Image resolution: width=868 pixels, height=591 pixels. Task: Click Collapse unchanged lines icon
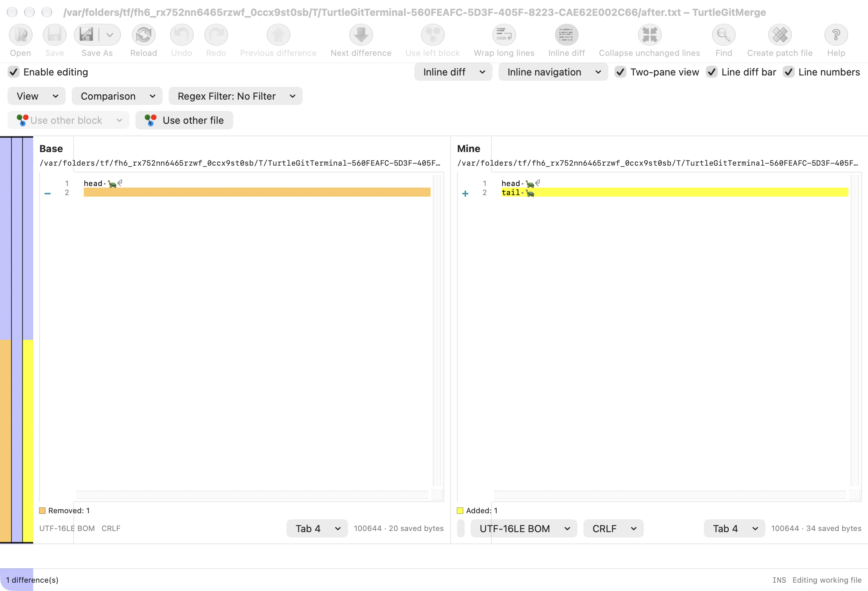pos(649,35)
